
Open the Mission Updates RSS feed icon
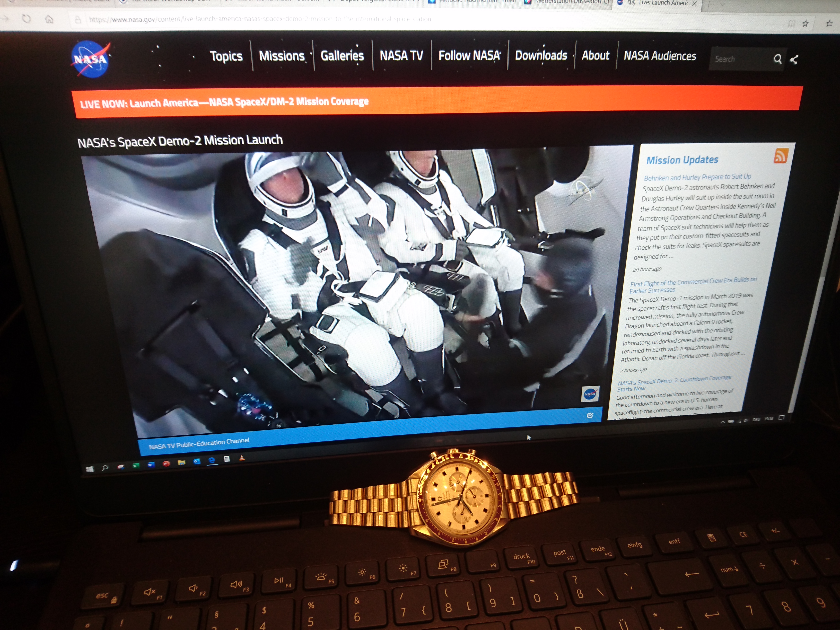pos(780,156)
